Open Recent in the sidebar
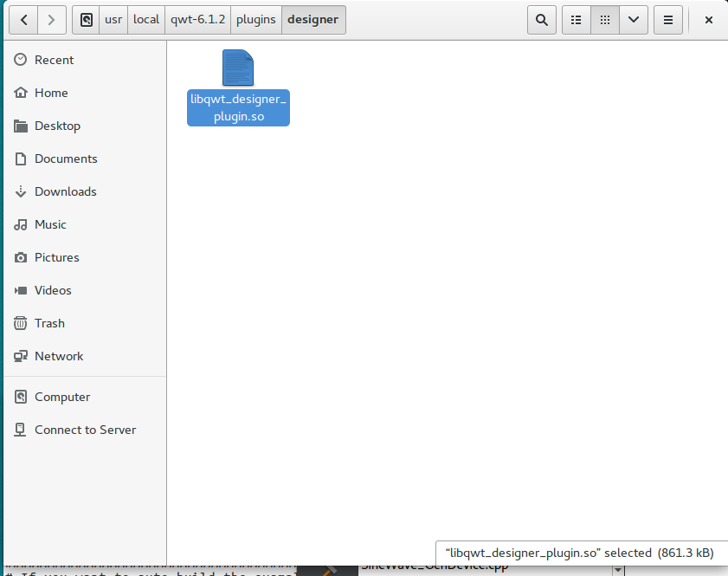The width and height of the screenshot is (728, 576). (x=85, y=60)
